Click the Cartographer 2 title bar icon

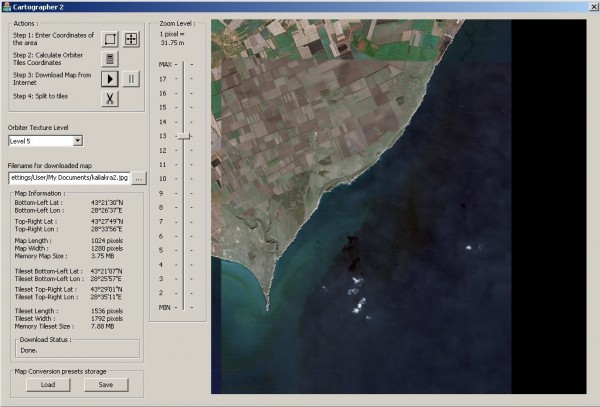pos(7,6)
